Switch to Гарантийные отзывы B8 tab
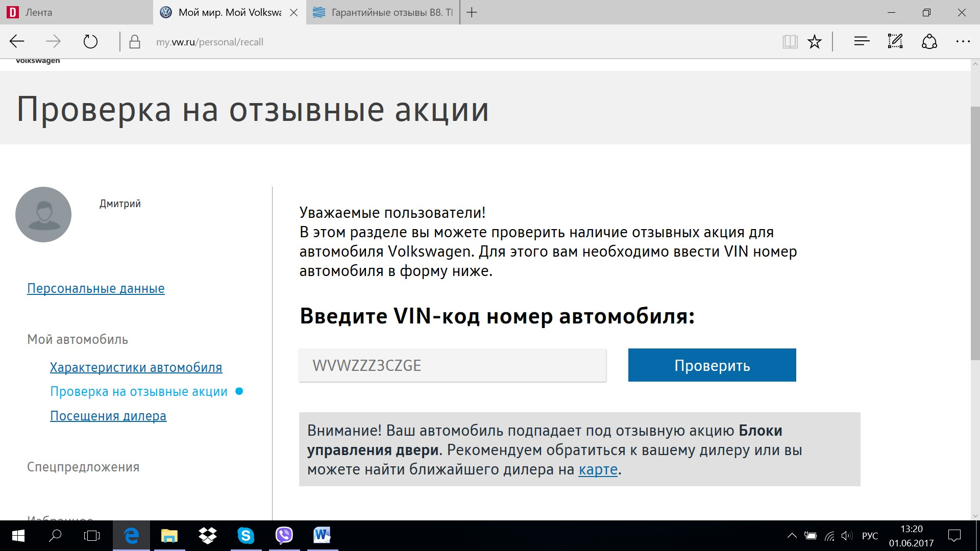The width and height of the screenshot is (980, 551). click(x=383, y=12)
